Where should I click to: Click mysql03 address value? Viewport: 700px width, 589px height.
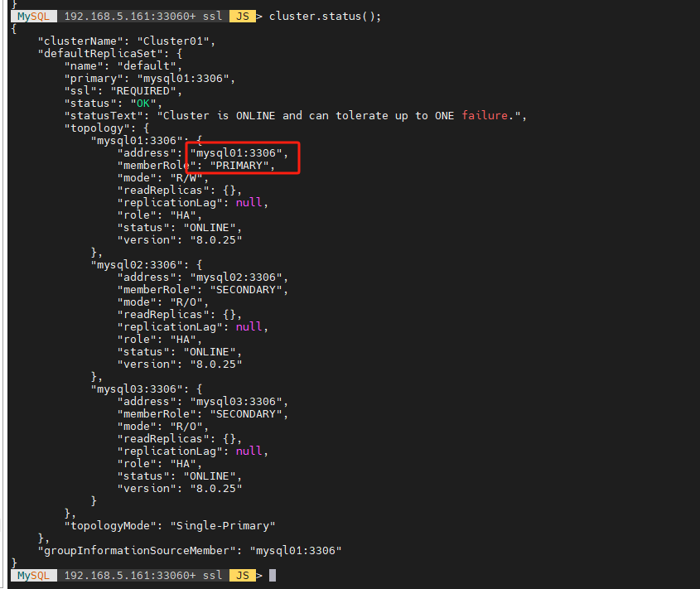[236, 402]
